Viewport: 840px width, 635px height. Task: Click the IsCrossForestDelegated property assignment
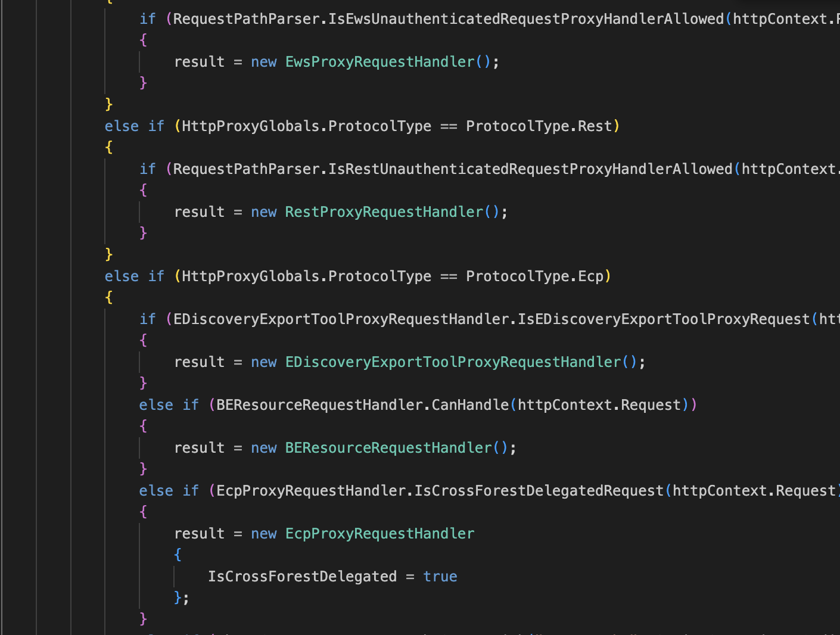(x=302, y=577)
